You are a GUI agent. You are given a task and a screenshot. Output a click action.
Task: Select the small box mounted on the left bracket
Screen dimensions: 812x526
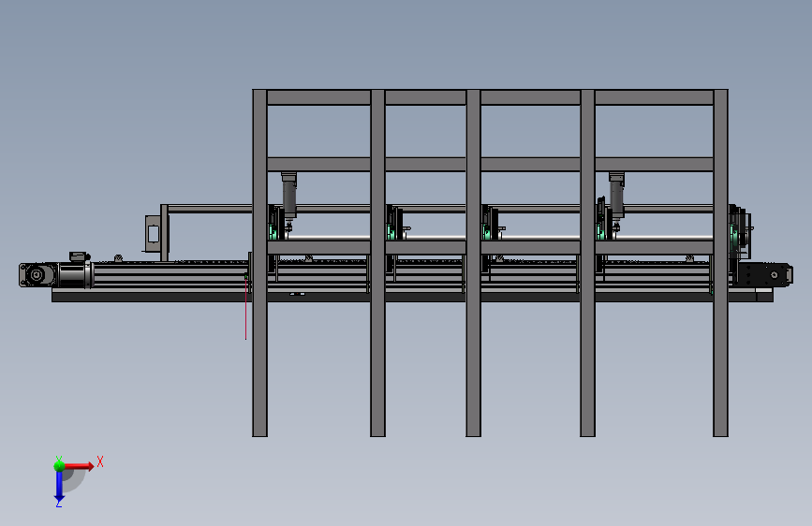153,234
